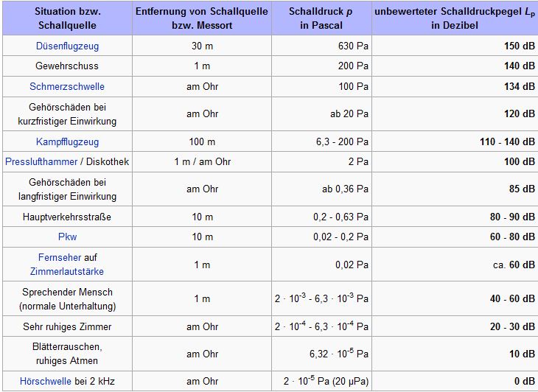Screen dimensions: 538x392
Task: Click the '6,32 · 10⁻⁵ Pa' value
Action: click(339, 353)
